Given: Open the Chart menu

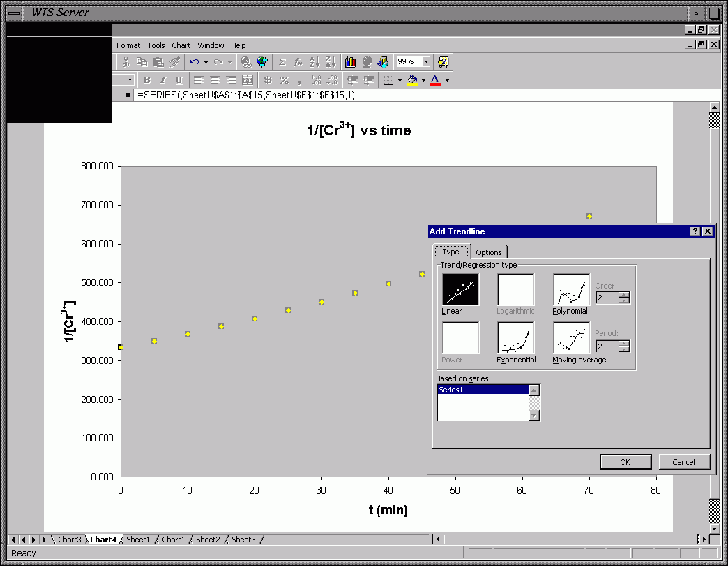Looking at the screenshot, I should 181,45.
